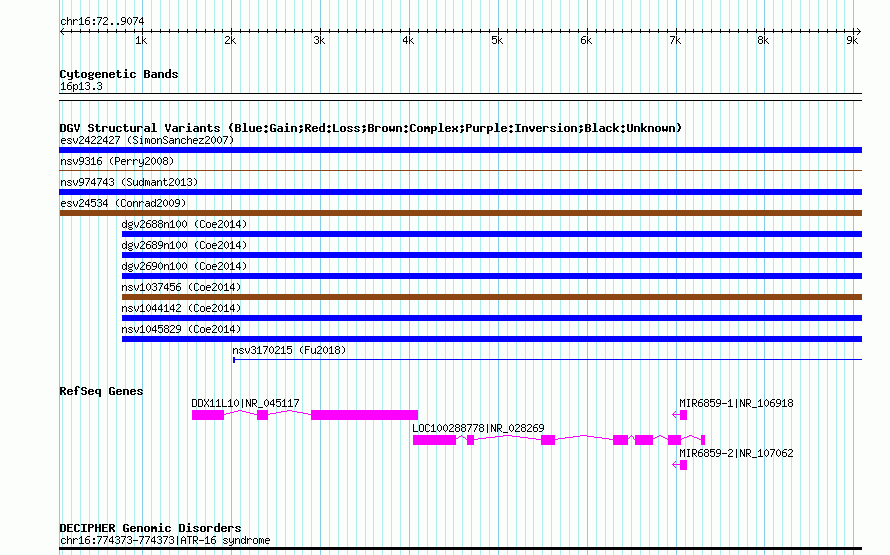This screenshot has height=555, width=890.
Task: Click the DGV Structural Variants track title
Action: tap(370, 128)
